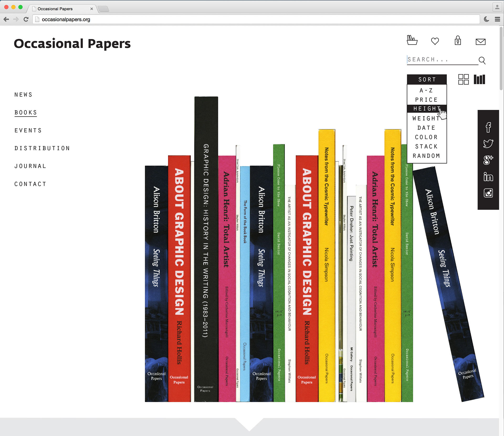Click the padlock login icon
The width and height of the screenshot is (504, 436).
(x=458, y=41)
